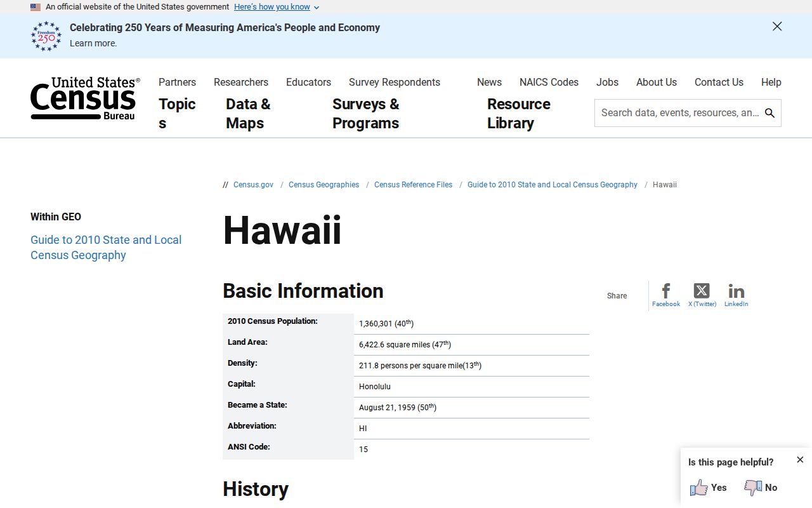Open sidebar 'Guide to 2010 State and Local Census Geography'
812x508 pixels.
[x=106, y=248]
